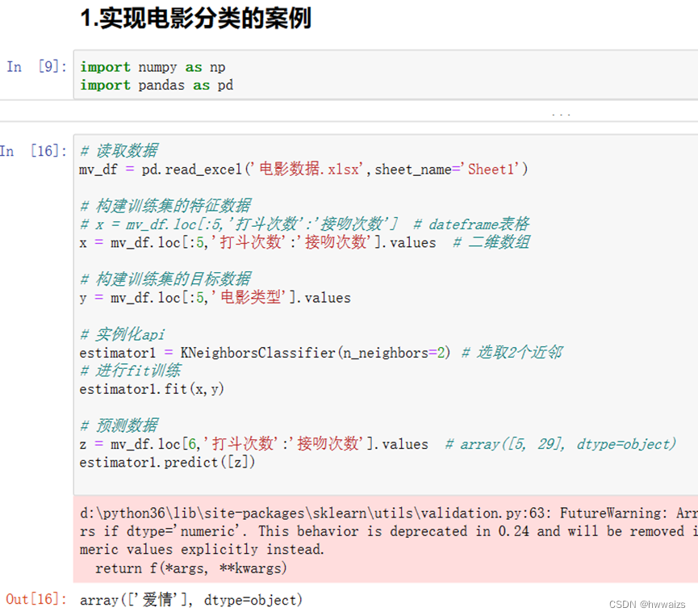
Task: Click the comment # 进行fit训练
Action: click(x=131, y=371)
